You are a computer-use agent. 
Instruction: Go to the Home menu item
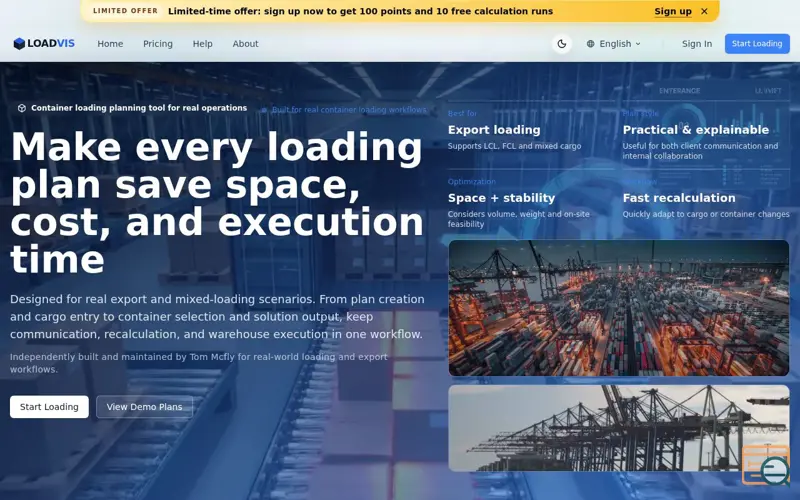click(110, 44)
